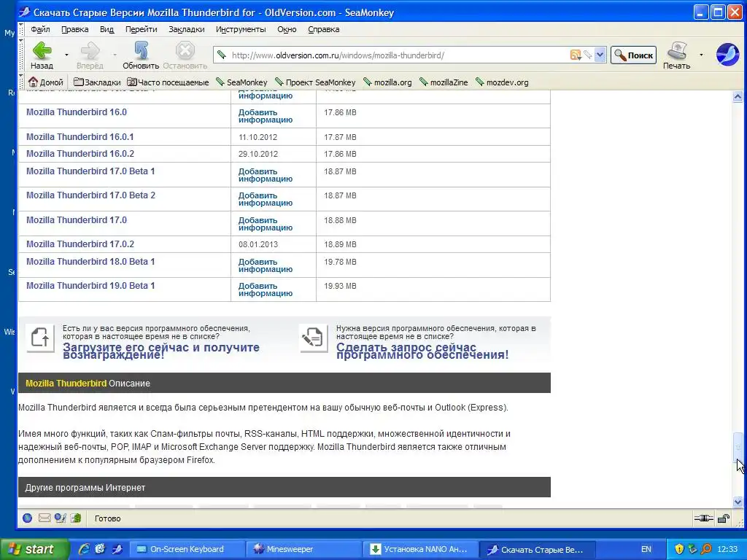Open the mozilla.org bookmark
This screenshot has height=560, width=747.
pyautogui.click(x=387, y=82)
